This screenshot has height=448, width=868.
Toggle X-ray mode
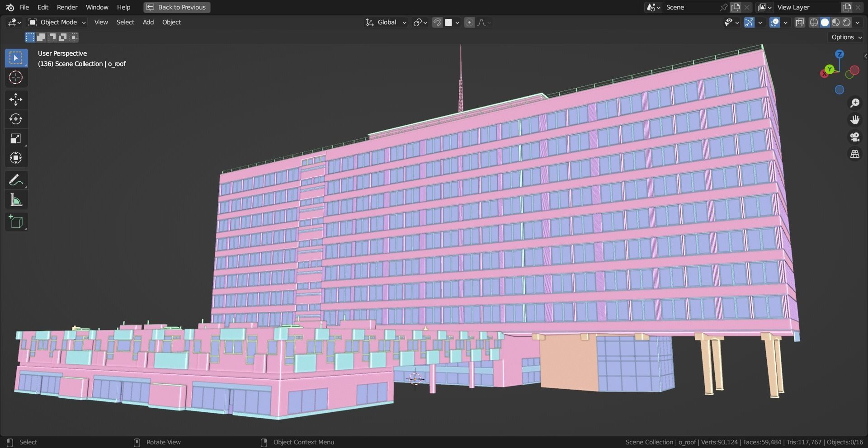pyautogui.click(x=800, y=22)
